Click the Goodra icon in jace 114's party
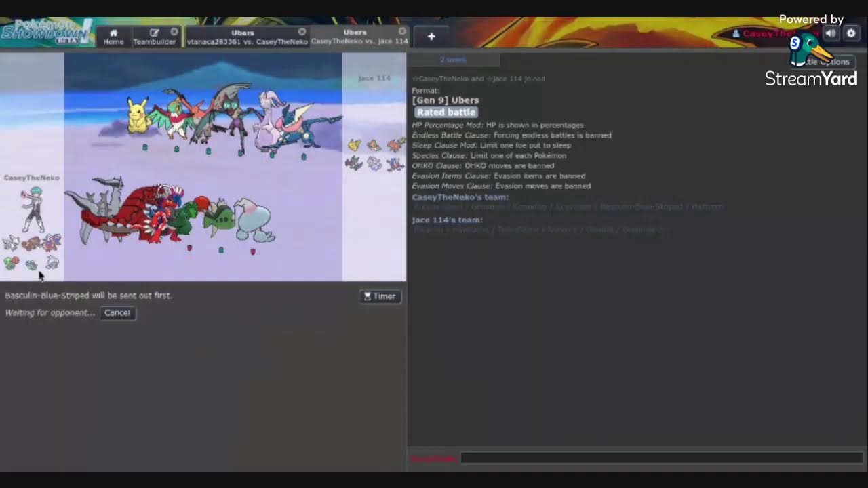 coord(375,163)
